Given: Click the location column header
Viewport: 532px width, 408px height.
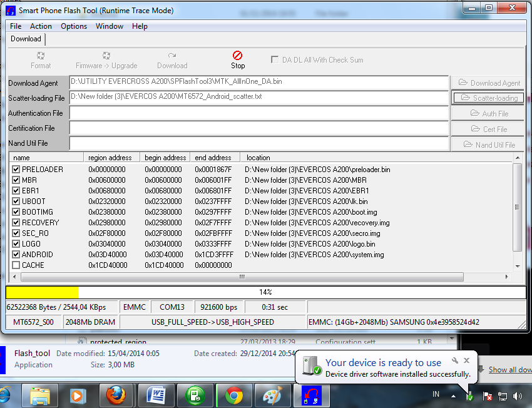Looking at the screenshot, I should [377, 158].
